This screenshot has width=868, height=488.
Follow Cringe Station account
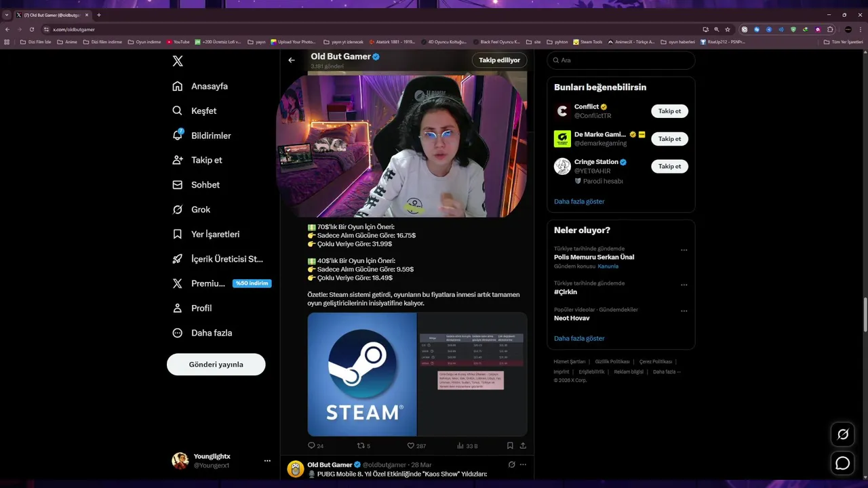click(x=669, y=166)
